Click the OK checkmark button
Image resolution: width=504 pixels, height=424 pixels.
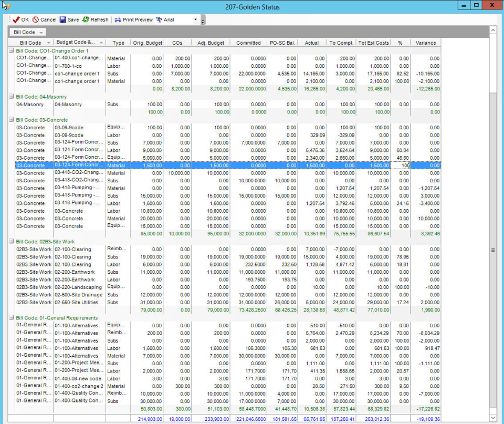[x=20, y=19]
